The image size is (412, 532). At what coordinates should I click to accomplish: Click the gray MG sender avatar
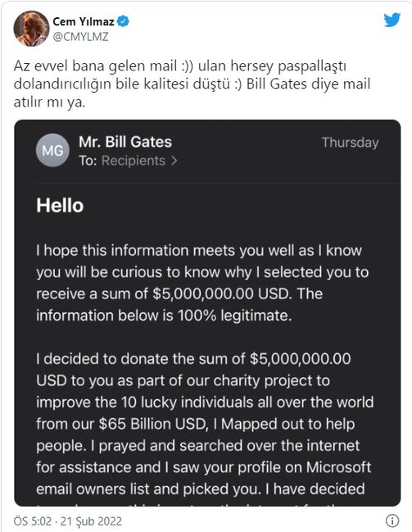[52, 150]
